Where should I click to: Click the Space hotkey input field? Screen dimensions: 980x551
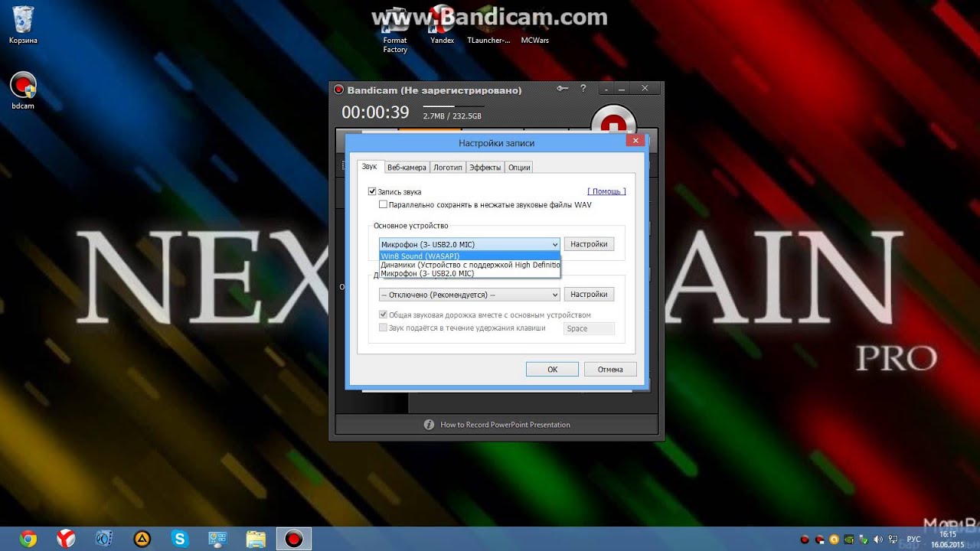pos(589,328)
